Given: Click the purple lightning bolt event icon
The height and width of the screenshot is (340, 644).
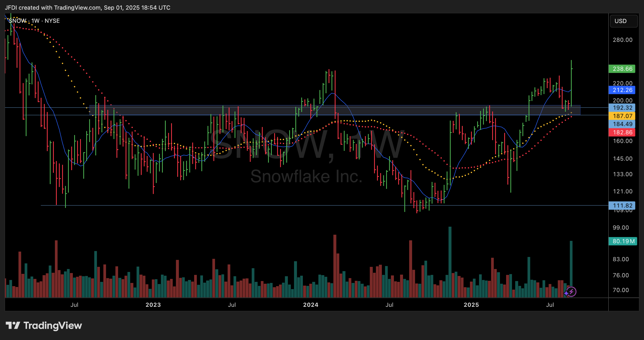Looking at the screenshot, I should pyautogui.click(x=571, y=292).
